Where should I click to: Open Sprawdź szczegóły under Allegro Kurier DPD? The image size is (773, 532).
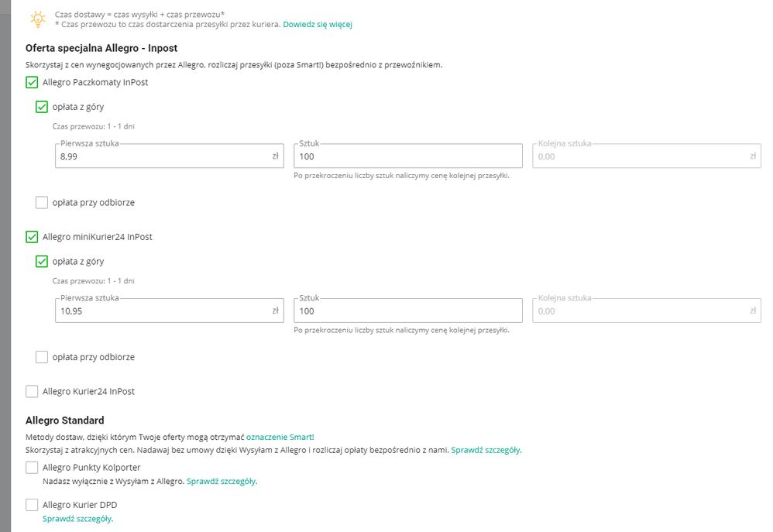coord(77,519)
